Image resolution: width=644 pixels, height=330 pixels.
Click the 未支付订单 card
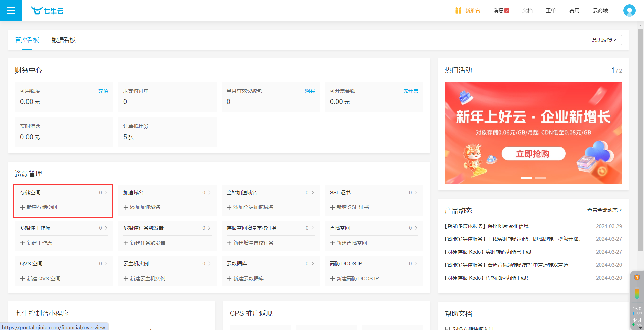167,97
